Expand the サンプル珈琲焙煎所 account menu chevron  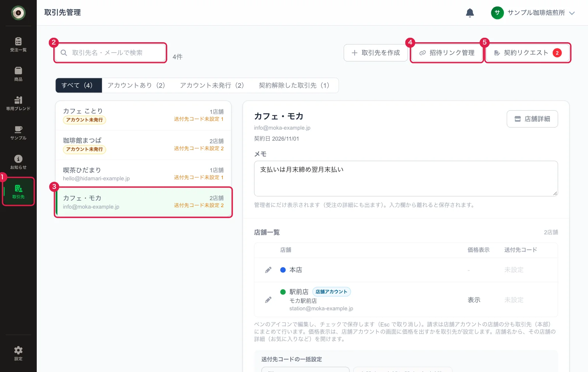[x=572, y=13]
